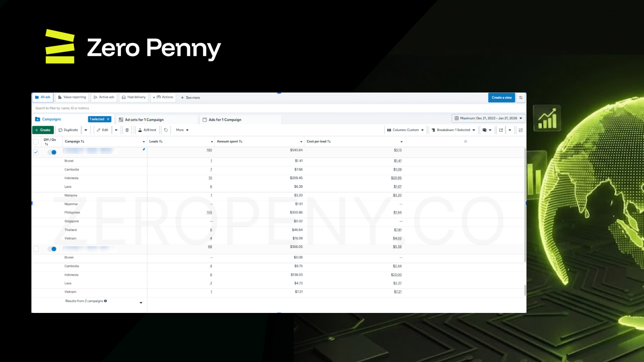
Task: Open the charts view icon
Action: pos(521,130)
